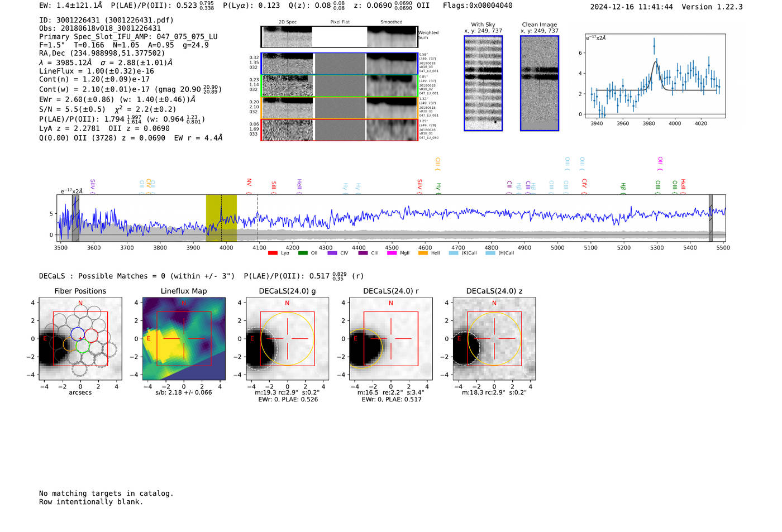Image resolution: width=782 pixels, height=532 pixels.
Task: Open the DECaLS(24.0) g image
Action: [x=287, y=339]
